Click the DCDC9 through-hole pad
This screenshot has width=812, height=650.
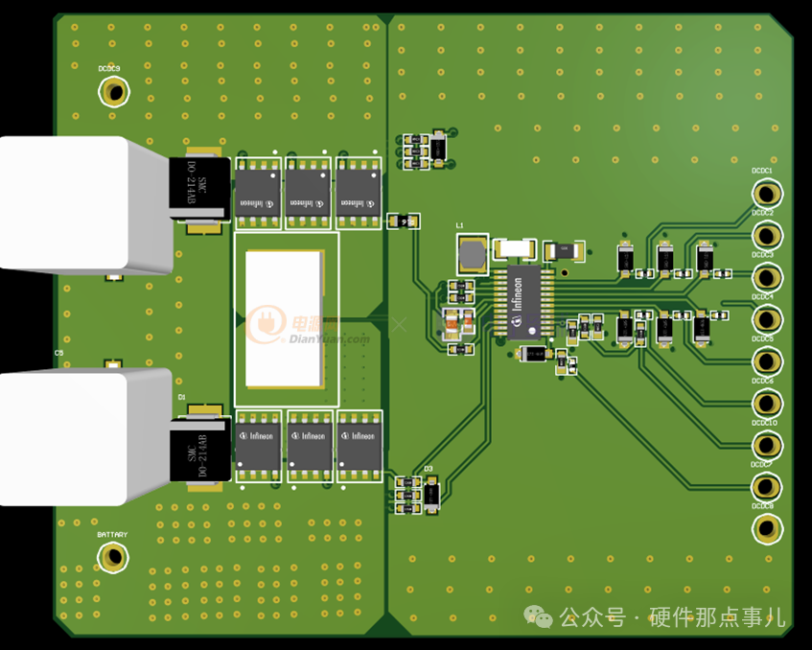pos(115,91)
